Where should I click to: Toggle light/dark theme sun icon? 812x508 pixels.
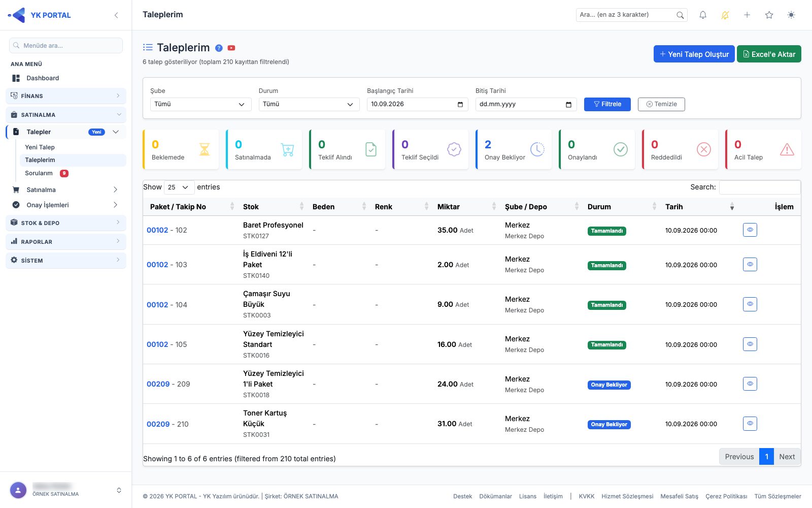(791, 15)
